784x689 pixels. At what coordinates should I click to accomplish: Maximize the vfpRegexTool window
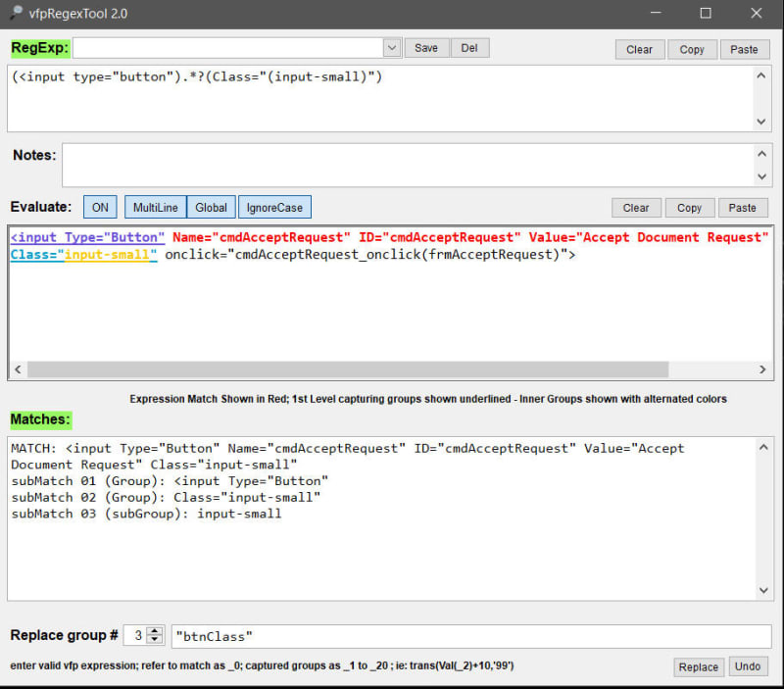[x=706, y=13]
